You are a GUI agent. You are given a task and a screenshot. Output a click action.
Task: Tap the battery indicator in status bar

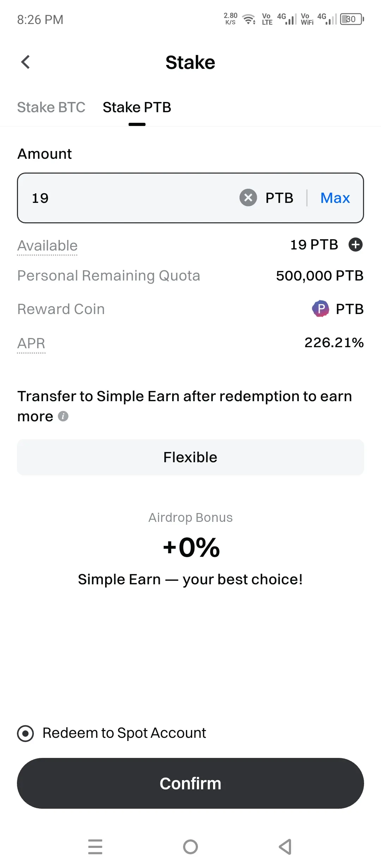coord(352,19)
